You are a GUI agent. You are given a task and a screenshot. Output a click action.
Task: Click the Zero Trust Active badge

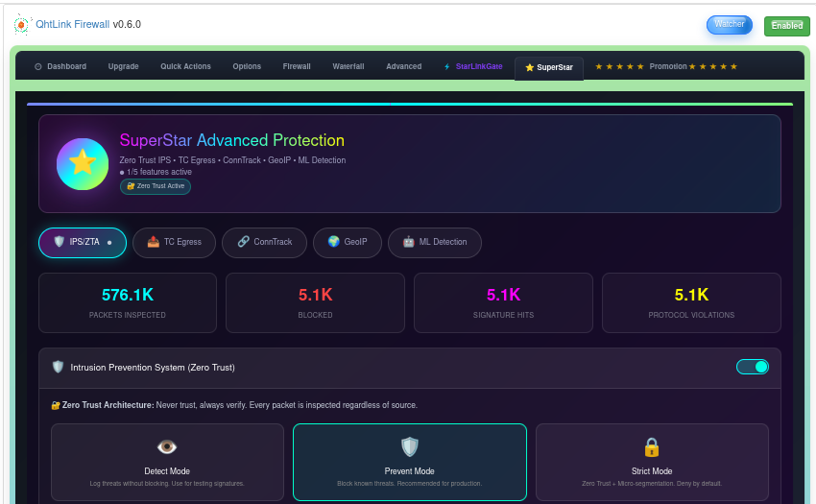click(x=156, y=186)
